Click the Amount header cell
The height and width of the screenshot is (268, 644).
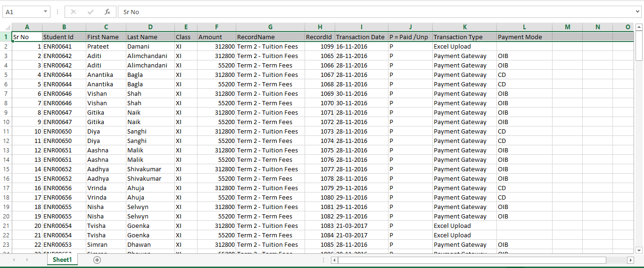pos(216,37)
